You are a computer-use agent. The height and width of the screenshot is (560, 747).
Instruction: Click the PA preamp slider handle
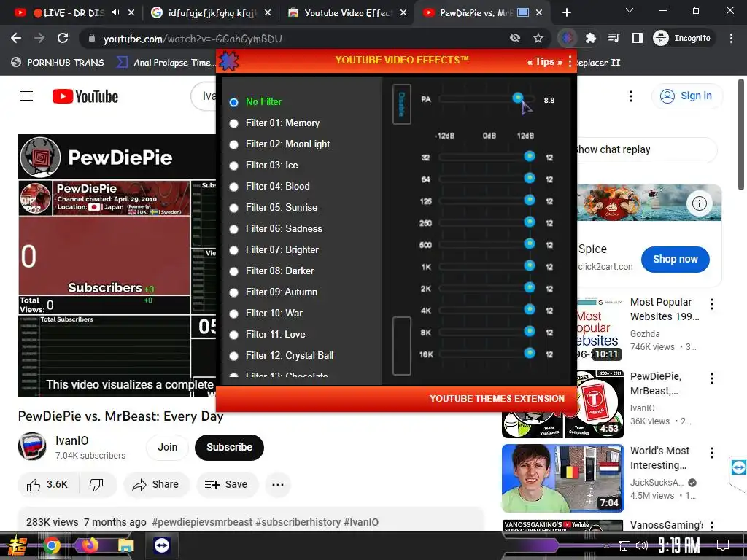coord(517,98)
